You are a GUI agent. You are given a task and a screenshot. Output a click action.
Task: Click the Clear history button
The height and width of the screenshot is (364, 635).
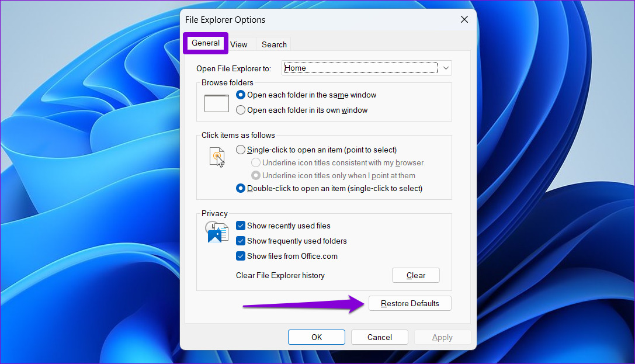415,275
